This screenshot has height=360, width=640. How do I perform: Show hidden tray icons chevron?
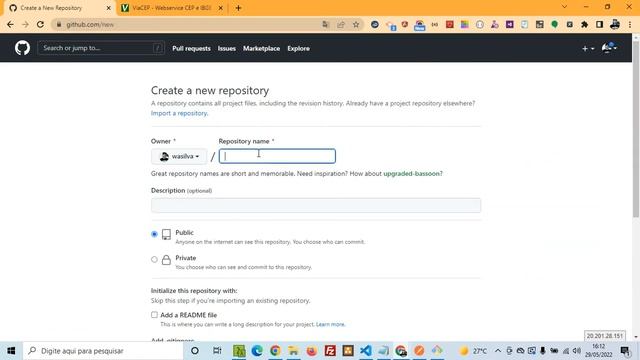[x=498, y=351]
